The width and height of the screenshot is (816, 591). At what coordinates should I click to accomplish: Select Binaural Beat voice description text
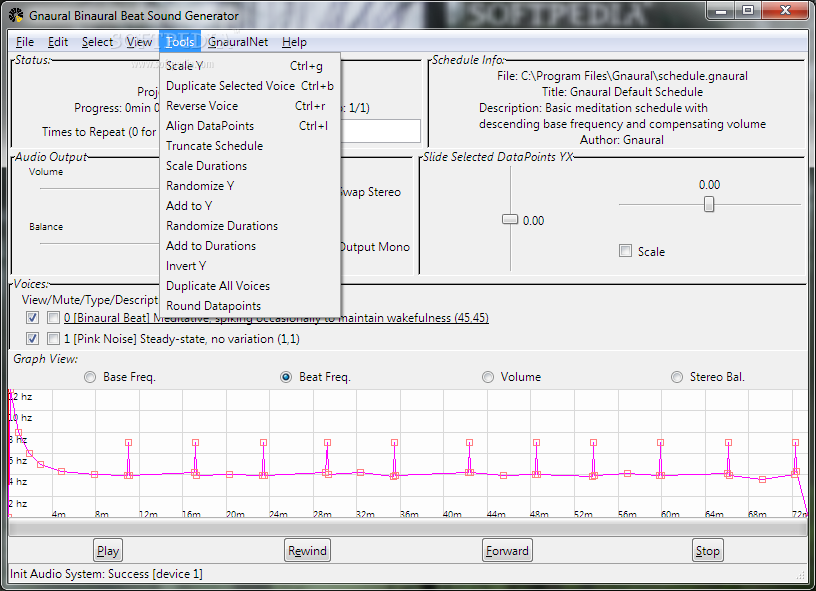(x=276, y=318)
